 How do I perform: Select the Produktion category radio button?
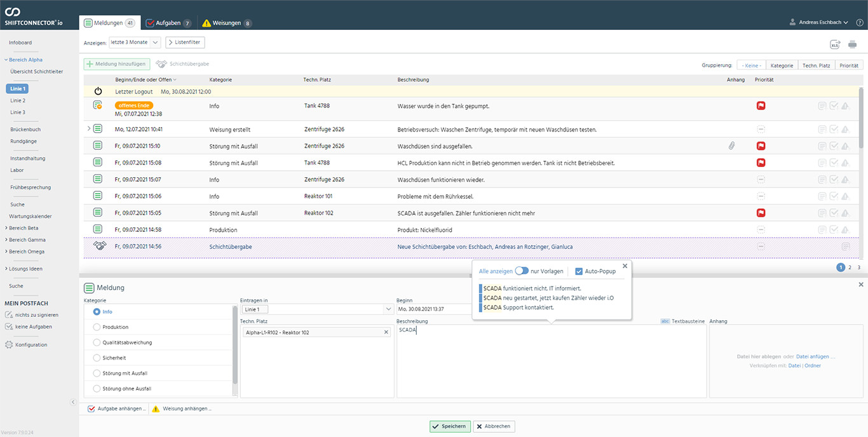tap(97, 327)
